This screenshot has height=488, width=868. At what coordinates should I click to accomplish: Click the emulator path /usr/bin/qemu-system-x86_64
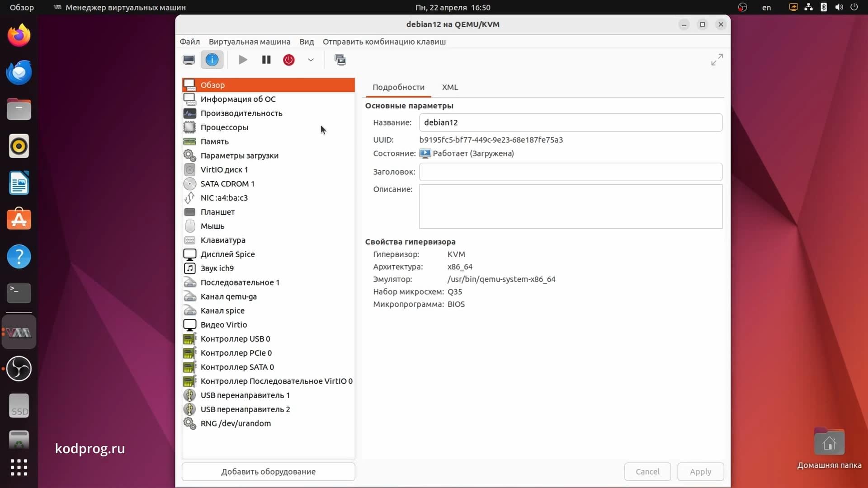501,279
